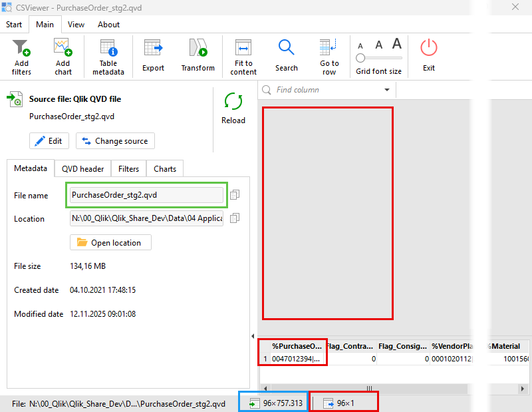Click Fit to content icon

(x=243, y=49)
